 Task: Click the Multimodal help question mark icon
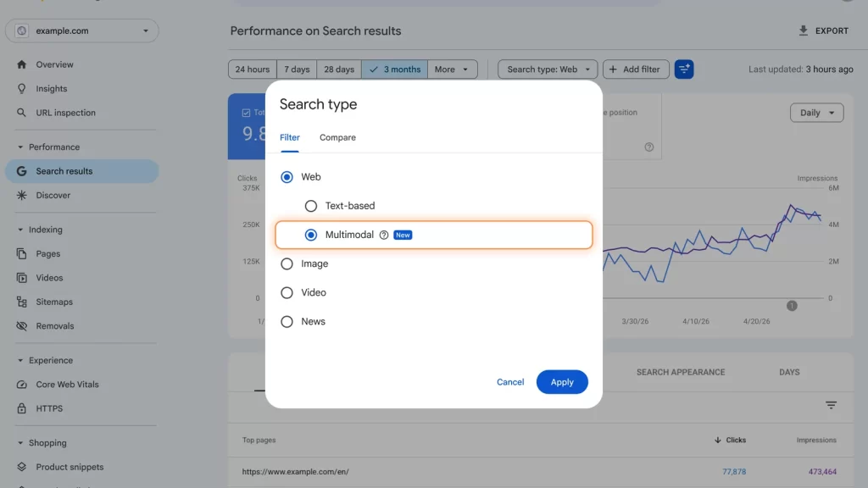click(384, 236)
